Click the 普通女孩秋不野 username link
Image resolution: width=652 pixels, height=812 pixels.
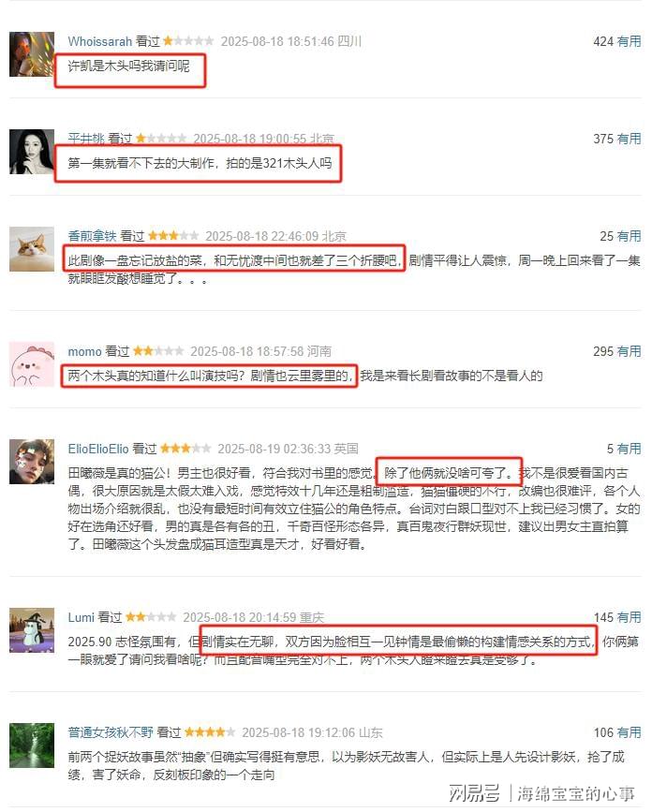click(111, 732)
